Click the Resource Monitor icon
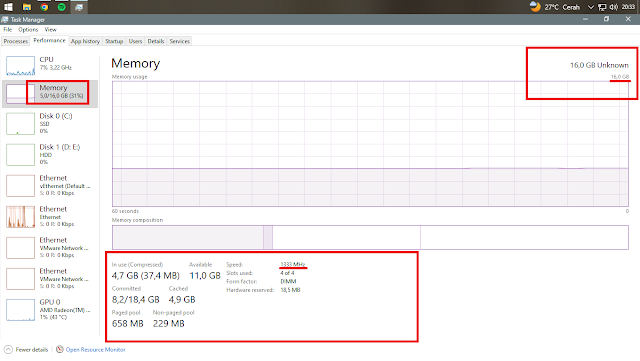This screenshot has width=640, height=361. click(60, 349)
